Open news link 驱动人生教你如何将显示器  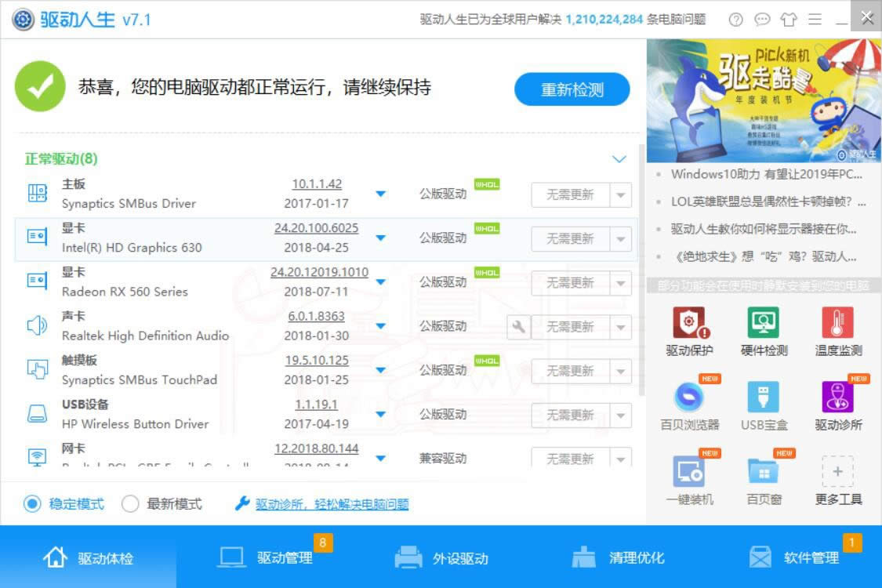(764, 229)
